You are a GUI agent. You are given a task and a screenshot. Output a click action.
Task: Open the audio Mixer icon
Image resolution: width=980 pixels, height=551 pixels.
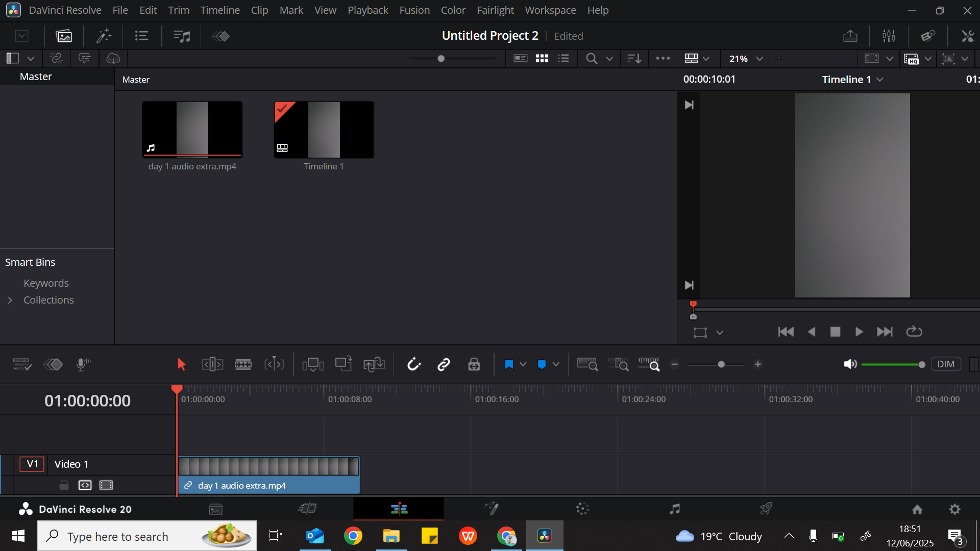point(889,36)
